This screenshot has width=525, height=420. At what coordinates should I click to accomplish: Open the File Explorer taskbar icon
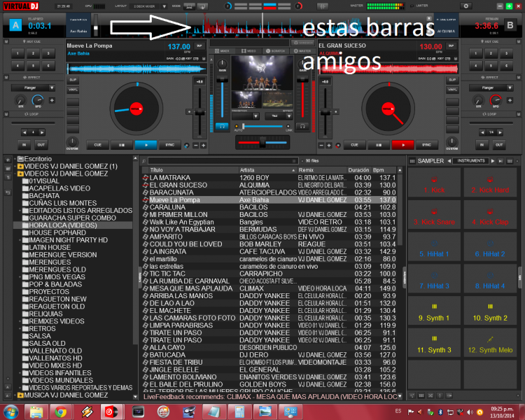(36, 412)
